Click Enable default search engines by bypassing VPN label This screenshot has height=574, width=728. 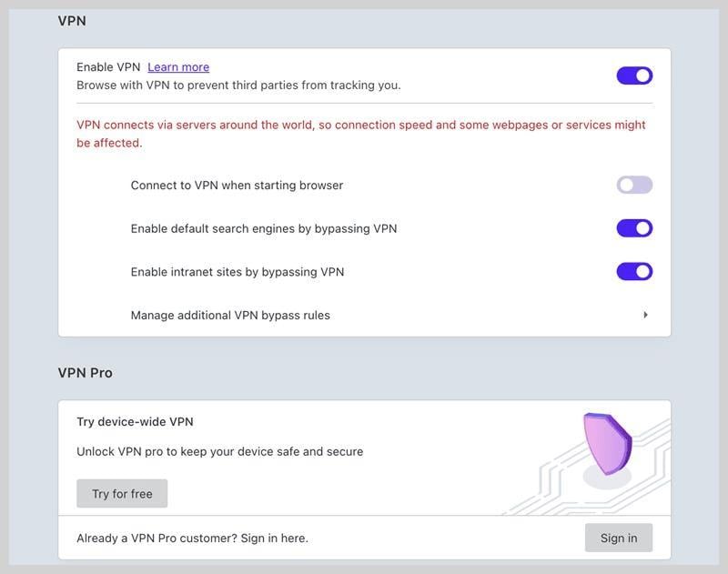[264, 228]
